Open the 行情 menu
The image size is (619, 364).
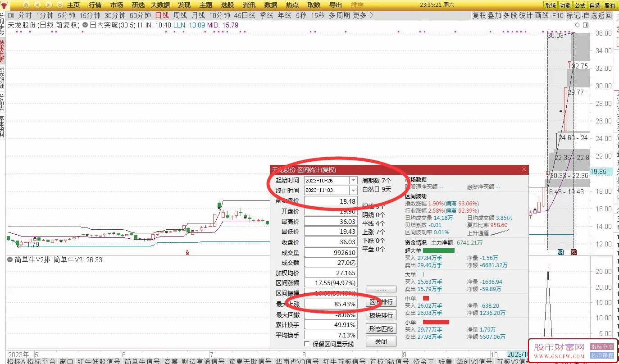[x=95, y=5]
